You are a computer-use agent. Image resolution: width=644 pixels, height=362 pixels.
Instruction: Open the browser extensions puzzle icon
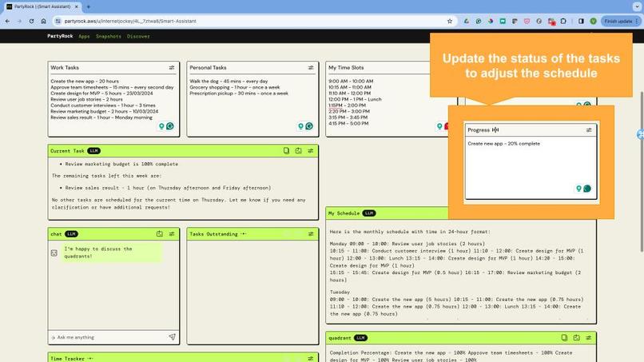point(563,21)
